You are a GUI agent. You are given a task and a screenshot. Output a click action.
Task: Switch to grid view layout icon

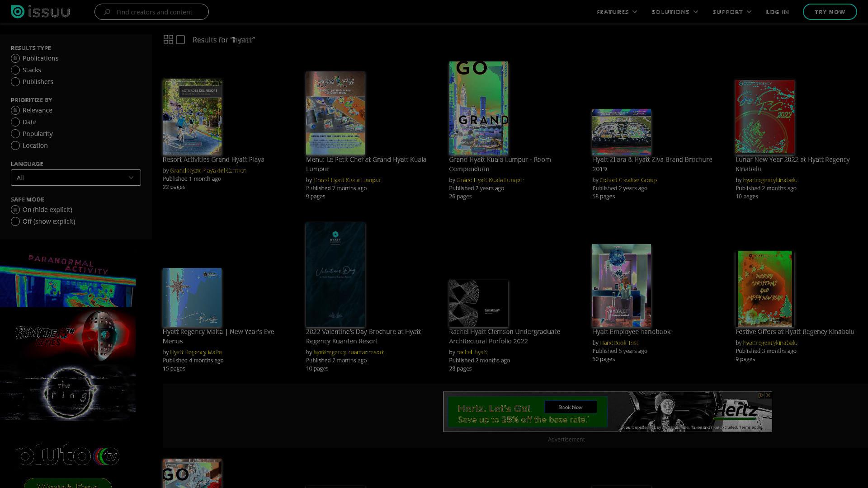pos(168,40)
